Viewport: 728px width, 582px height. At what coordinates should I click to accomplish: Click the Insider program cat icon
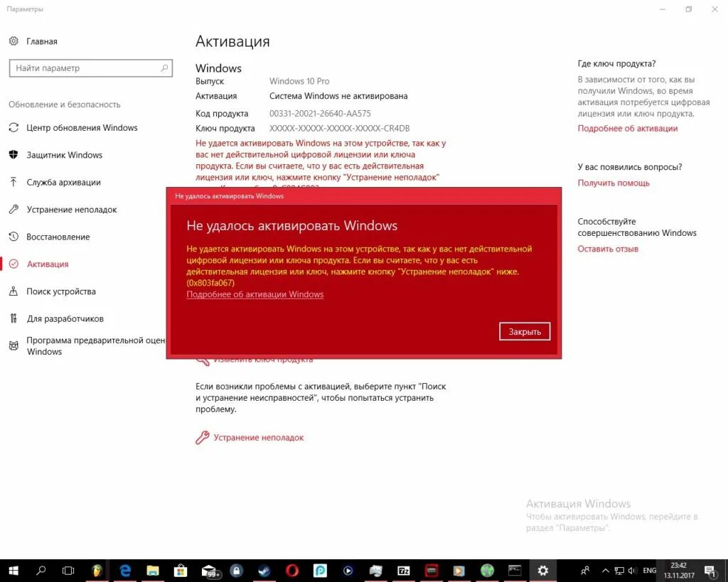[14, 346]
